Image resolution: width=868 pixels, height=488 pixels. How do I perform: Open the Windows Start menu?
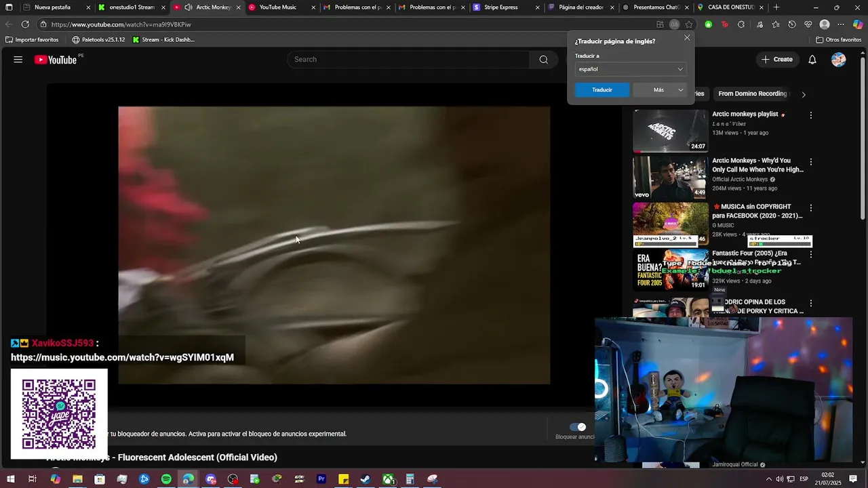pos(10,479)
